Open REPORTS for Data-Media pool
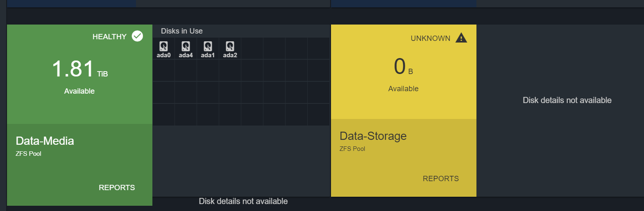 117,188
